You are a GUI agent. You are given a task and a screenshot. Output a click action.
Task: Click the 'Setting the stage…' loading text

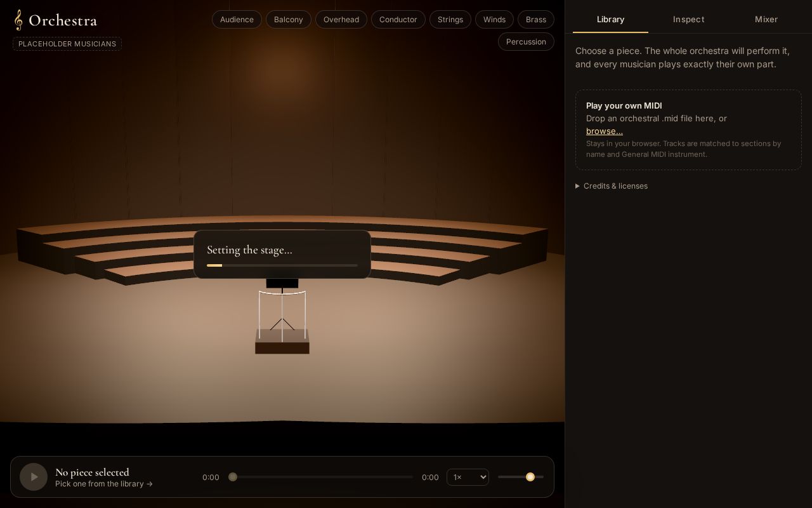249,250
